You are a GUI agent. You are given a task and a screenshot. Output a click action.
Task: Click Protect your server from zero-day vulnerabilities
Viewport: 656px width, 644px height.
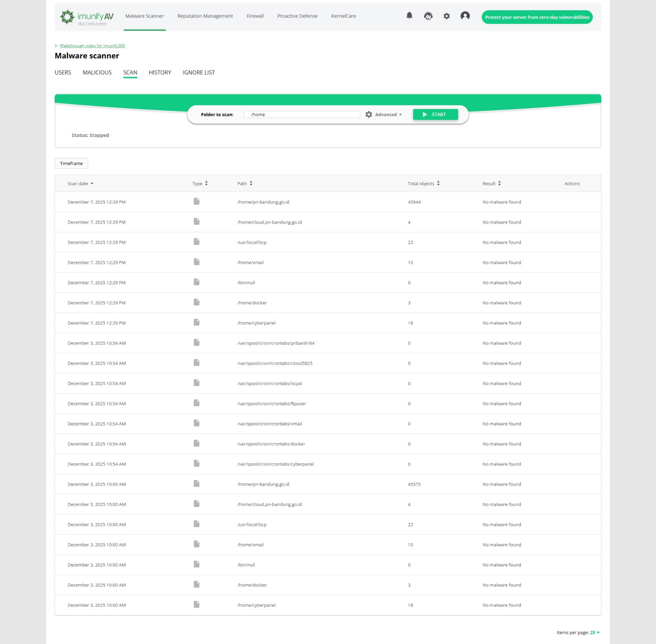click(x=537, y=17)
